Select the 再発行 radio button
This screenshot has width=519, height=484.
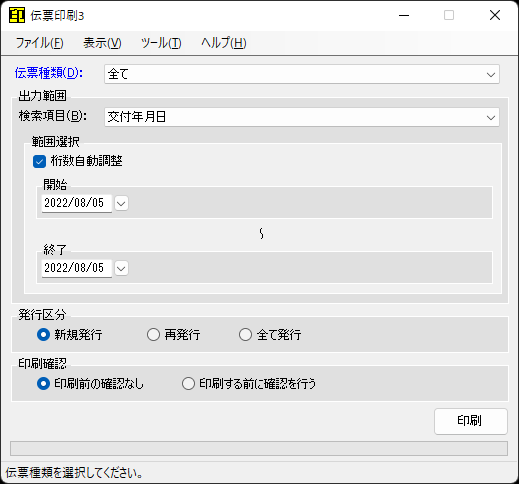[x=153, y=335]
